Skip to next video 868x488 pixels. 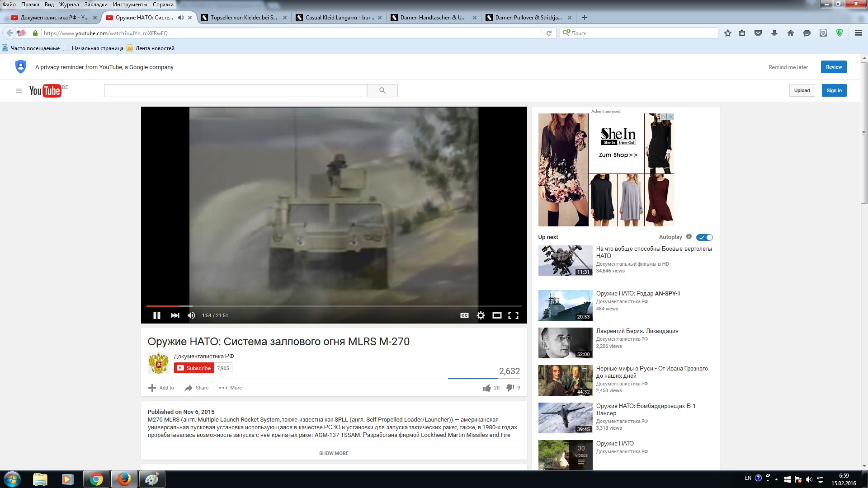[175, 315]
